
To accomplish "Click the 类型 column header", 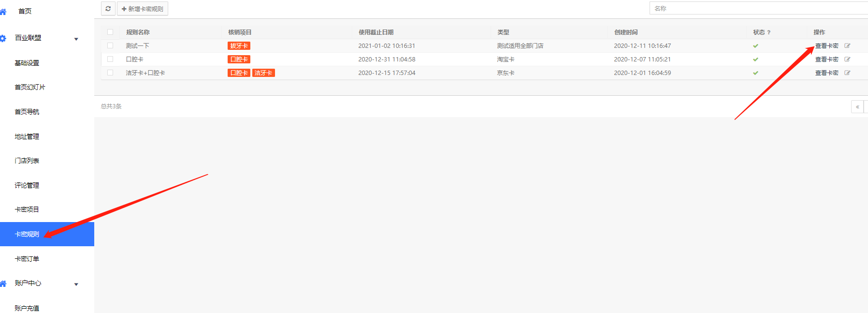I will (503, 32).
